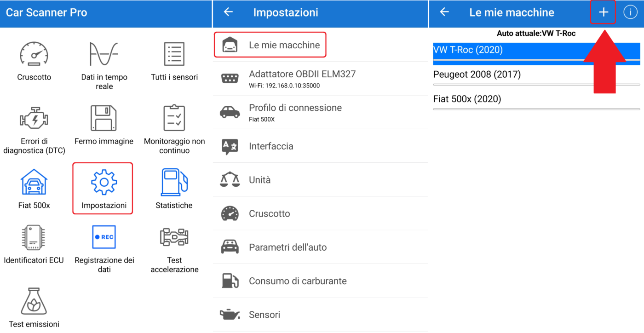Open the Cruscotto gauge tile on home screen
Screen dimensions: 644x333
(34, 61)
